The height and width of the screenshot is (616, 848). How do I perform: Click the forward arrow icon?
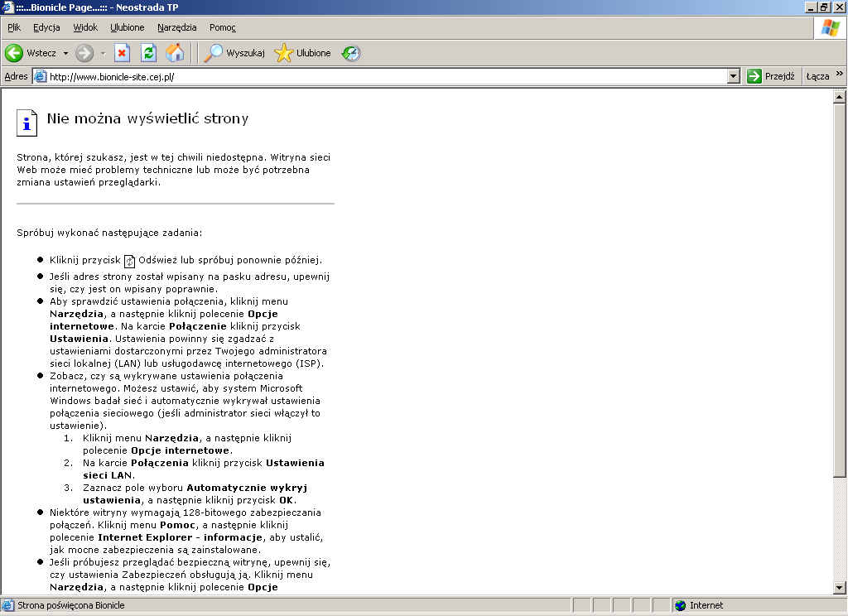tap(84, 53)
